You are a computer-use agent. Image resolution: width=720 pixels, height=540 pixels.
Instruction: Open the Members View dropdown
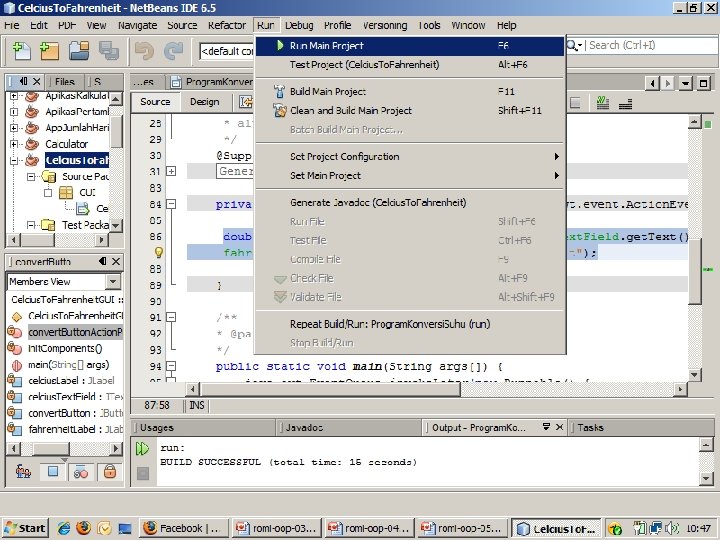(113, 281)
